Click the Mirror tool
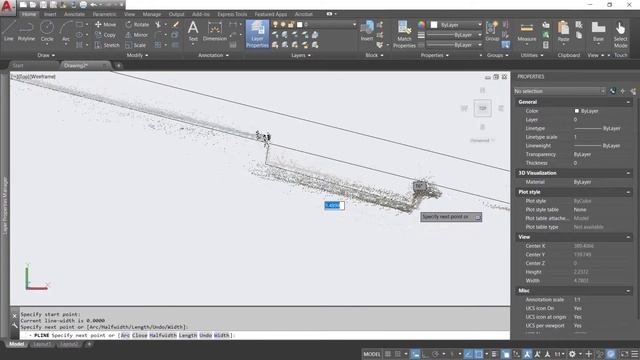The height and width of the screenshot is (360, 640). (137, 35)
